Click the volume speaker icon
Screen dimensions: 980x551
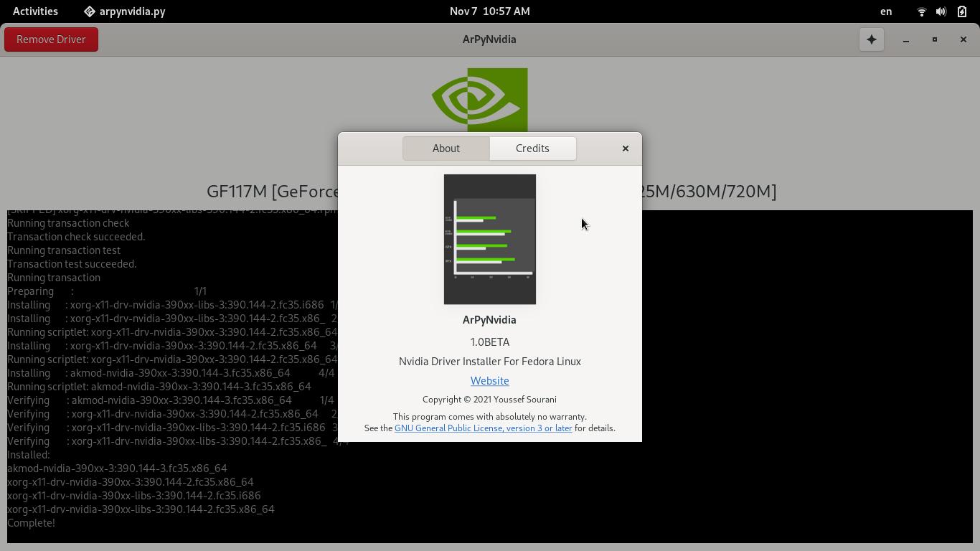(941, 11)
